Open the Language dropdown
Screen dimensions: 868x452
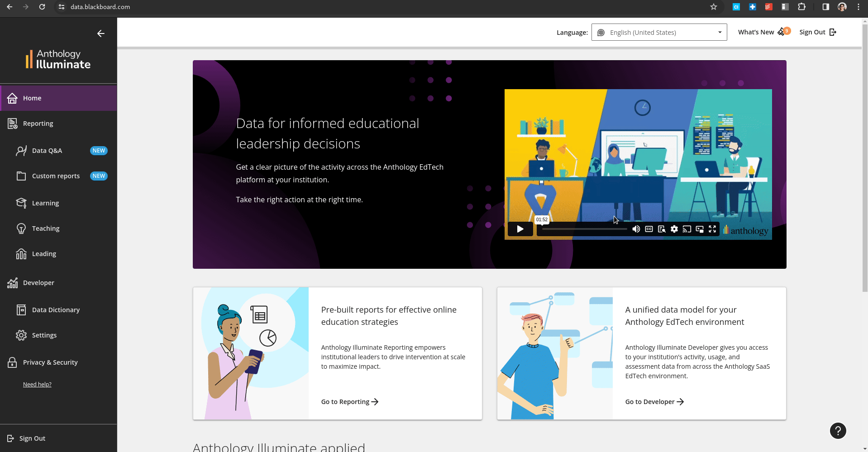(659, 32)
